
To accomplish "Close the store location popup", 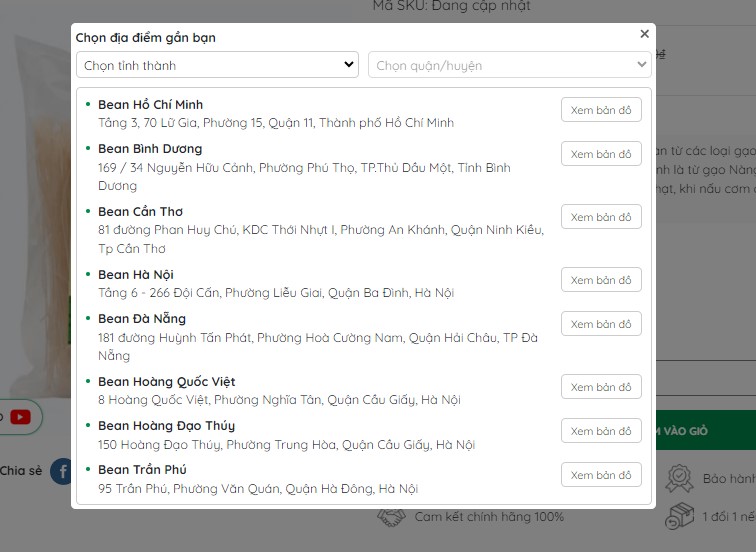I will tap(644, 34).
